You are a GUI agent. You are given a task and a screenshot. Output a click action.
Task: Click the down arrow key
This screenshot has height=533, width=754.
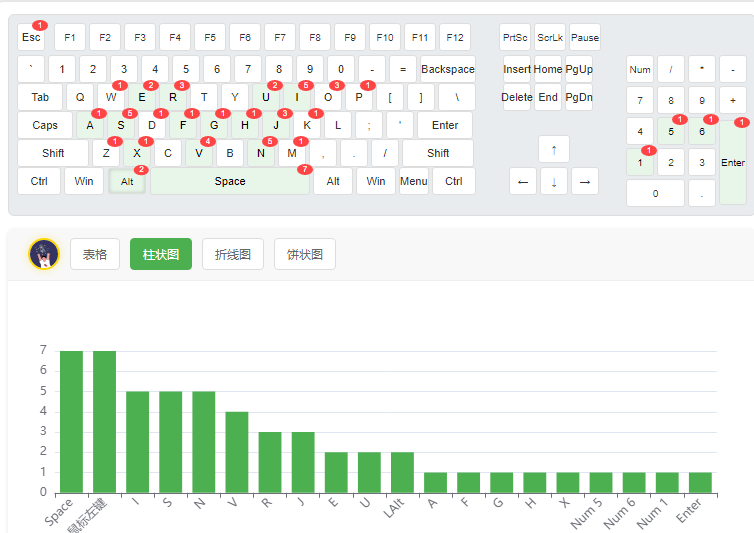point(554,181)
